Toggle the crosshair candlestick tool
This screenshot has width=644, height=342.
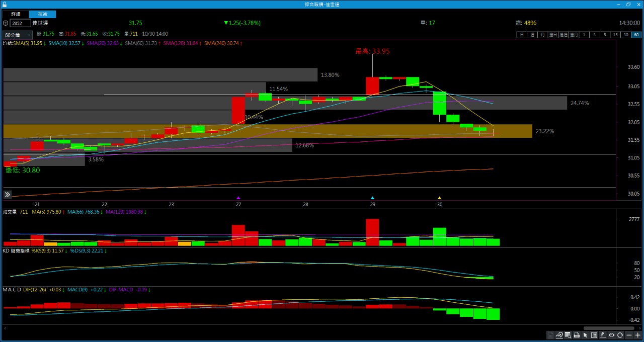[603, 335]
